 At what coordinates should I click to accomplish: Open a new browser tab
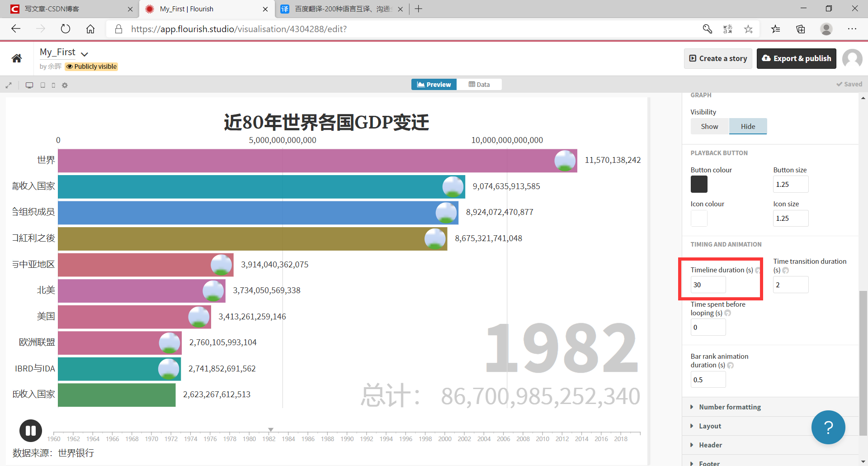point(419,9)
